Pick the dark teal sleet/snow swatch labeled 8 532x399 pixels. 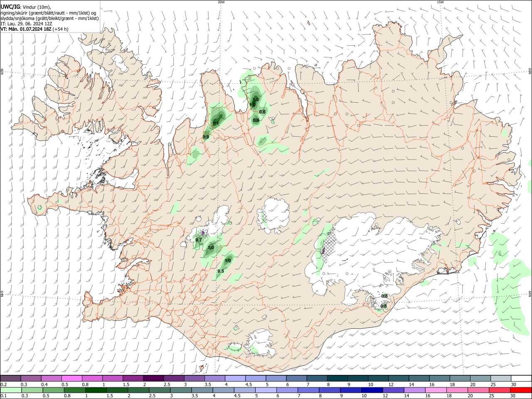click(x=337, y=379)
